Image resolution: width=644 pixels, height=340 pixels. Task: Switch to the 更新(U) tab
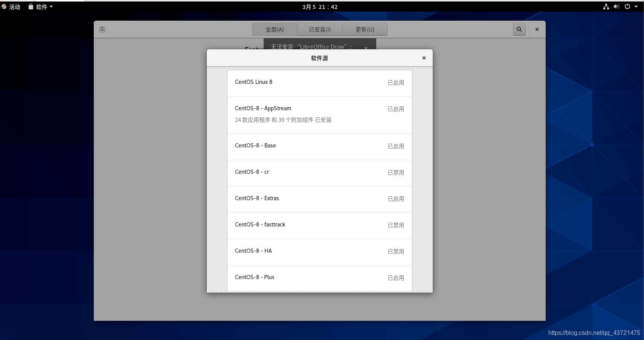365,29
